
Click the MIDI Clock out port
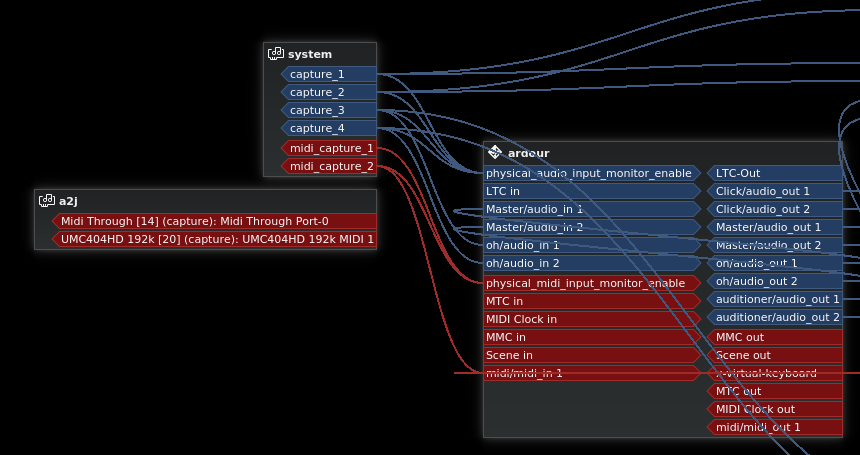[775, 409]
